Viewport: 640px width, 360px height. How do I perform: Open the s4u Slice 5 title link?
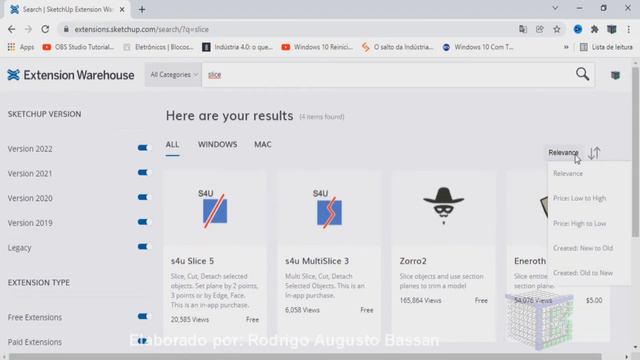pos(192,261)
